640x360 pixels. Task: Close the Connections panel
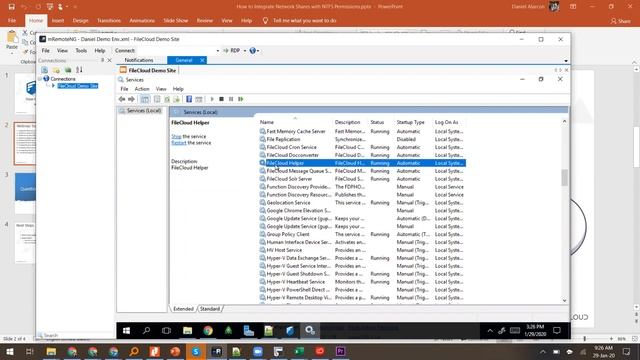point(109,60)
